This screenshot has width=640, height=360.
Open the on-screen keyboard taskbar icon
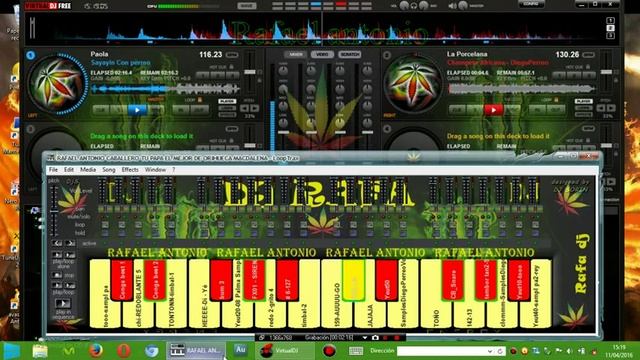pos(356,351)
